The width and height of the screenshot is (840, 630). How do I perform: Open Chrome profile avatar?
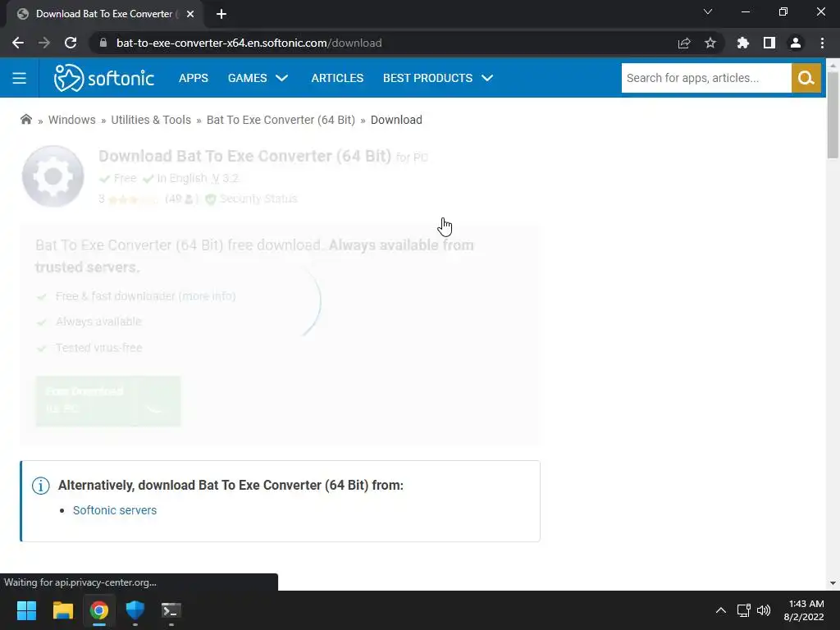[x=795, y=43]
